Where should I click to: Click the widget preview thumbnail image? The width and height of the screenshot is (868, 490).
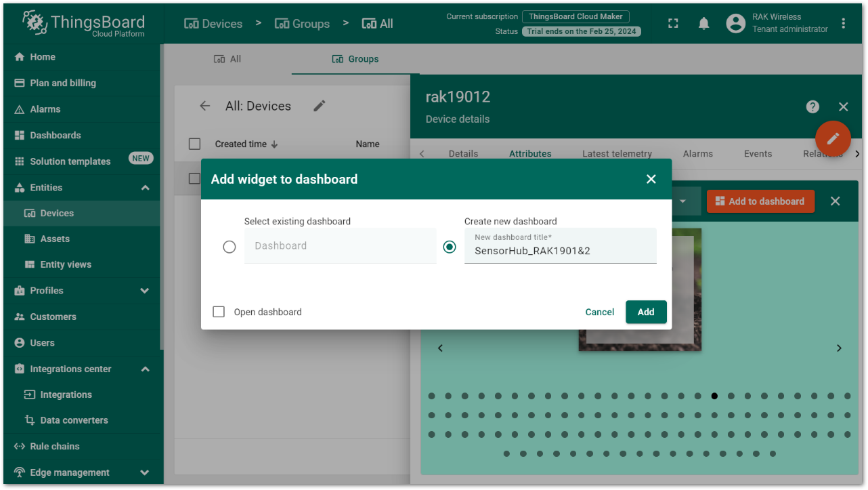click(x=640, y=290)
